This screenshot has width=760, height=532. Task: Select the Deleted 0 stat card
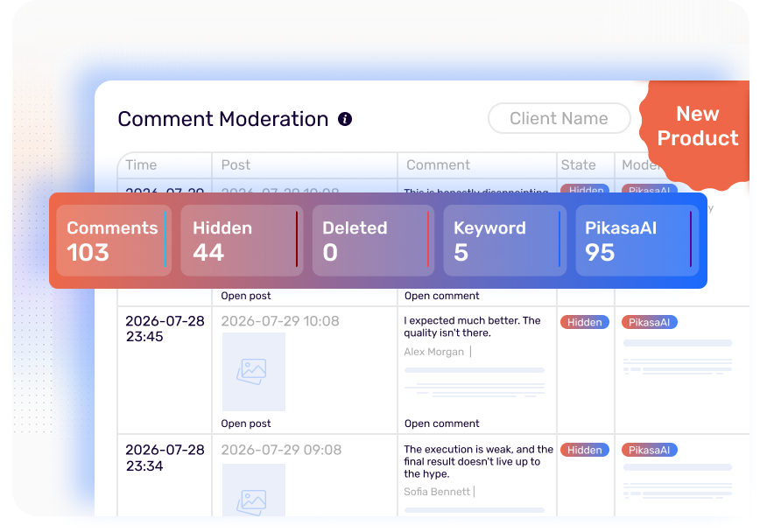click(x=373, y=241)
